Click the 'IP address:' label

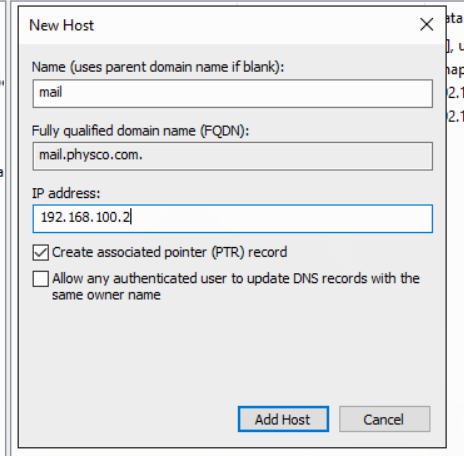(x=66, y=193)
